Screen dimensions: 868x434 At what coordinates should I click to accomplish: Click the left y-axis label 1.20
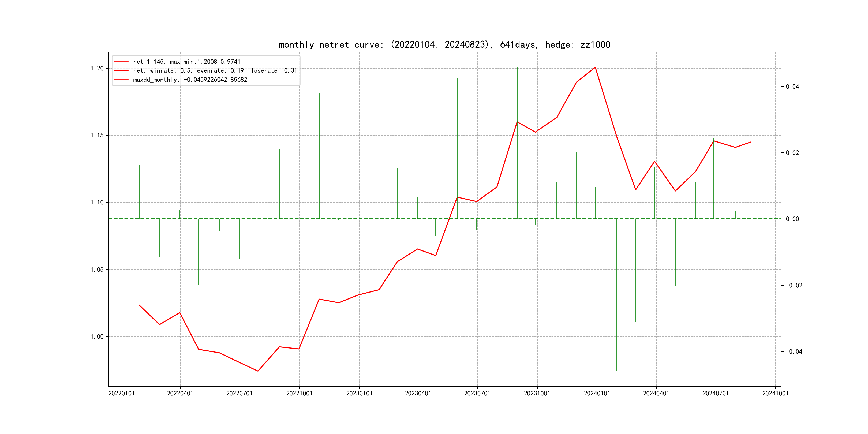pos(97,68)
